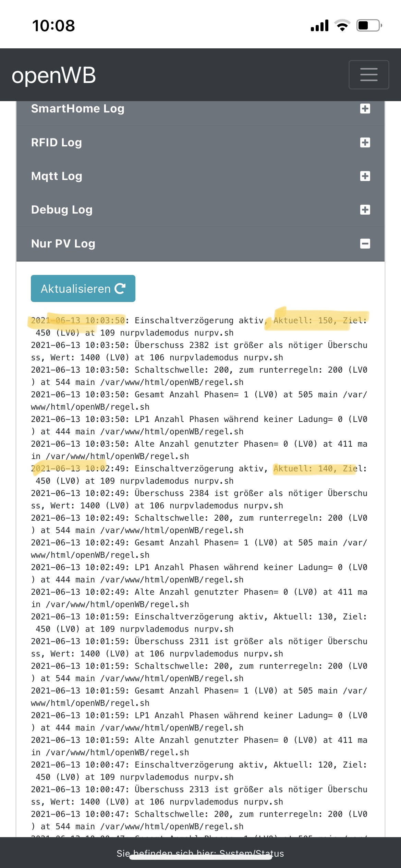401x868 pixels.
Task: Tap the home indicator bar at bottom
Action: click(200, 857)
